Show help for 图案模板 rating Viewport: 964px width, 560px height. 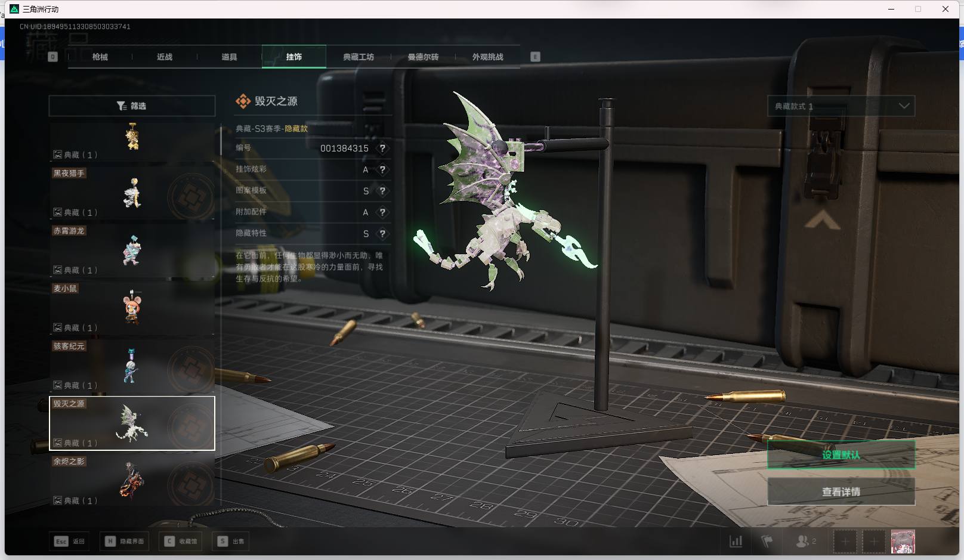pyautogui.click(x=382, y=191)
